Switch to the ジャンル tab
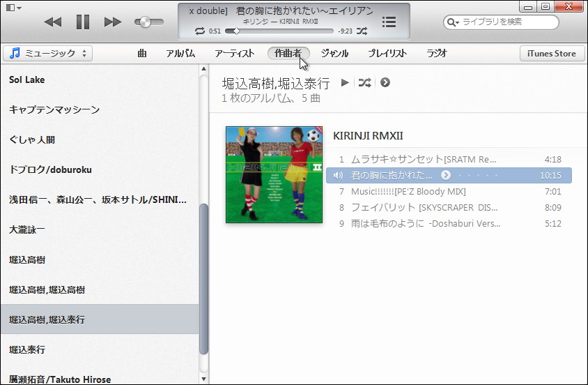 (334, 53)
